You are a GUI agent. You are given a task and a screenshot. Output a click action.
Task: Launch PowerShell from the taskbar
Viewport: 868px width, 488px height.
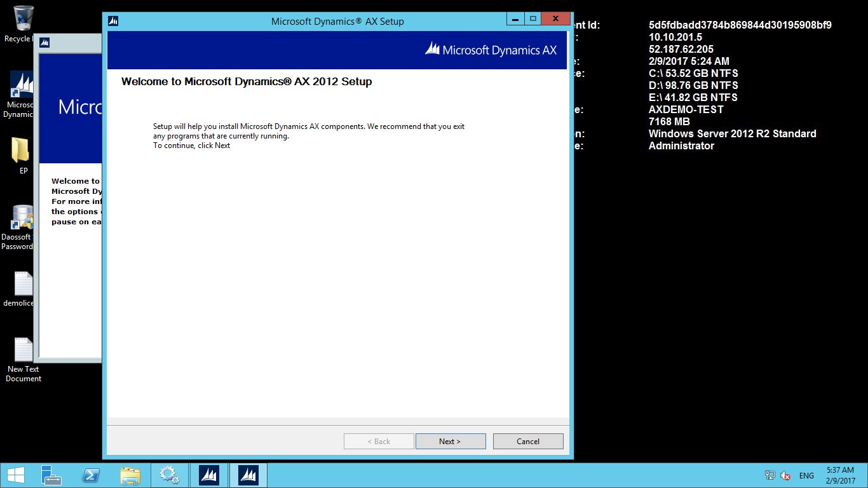pos(90,475)
